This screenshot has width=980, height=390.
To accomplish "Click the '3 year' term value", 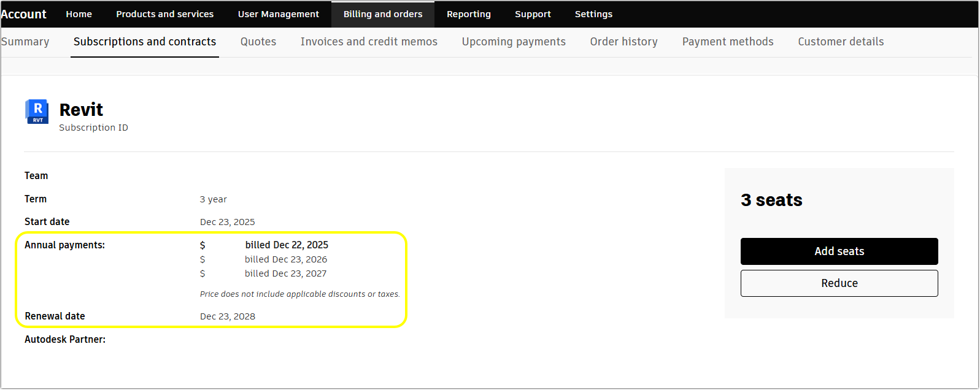I will [x=214, y=199].
